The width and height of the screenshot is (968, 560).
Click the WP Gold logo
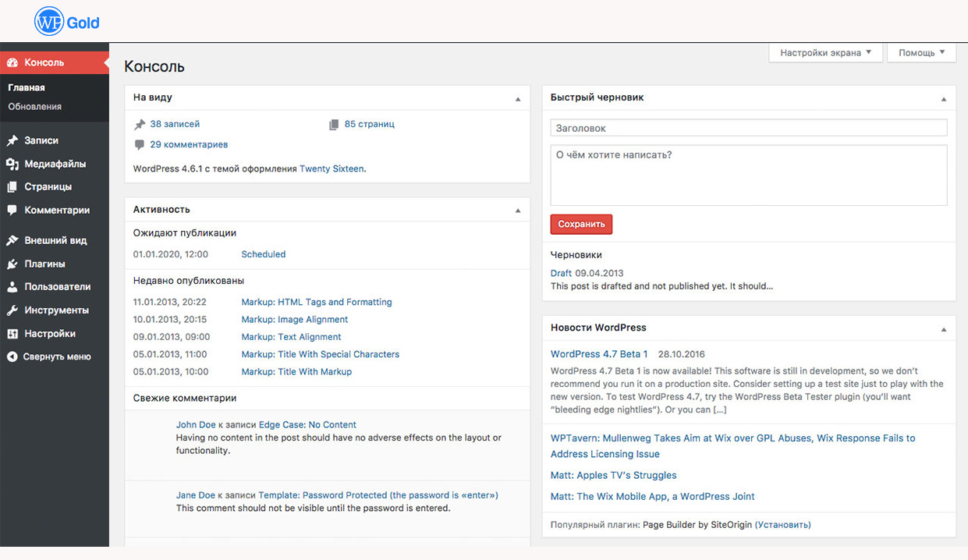tap(67, 22)
